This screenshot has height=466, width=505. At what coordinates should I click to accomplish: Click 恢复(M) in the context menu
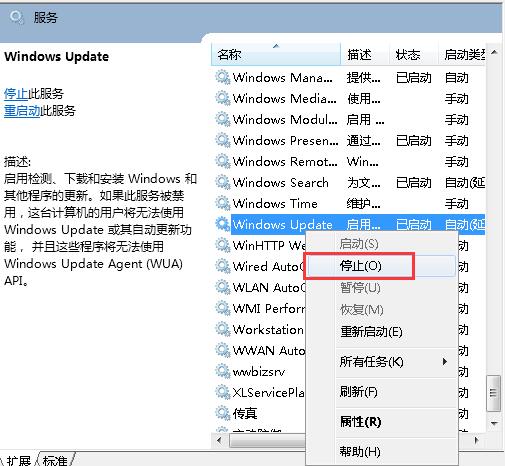coord(381,310)
